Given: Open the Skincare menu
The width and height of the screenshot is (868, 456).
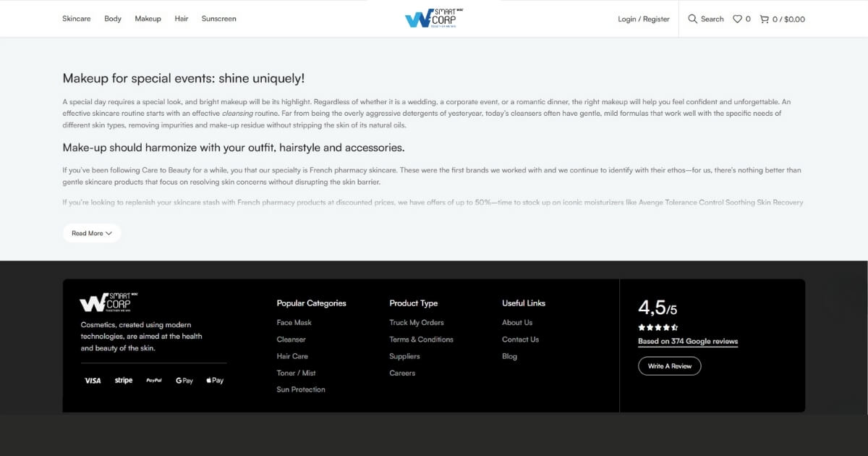Looking at the screenshot, I should point(77,19).
